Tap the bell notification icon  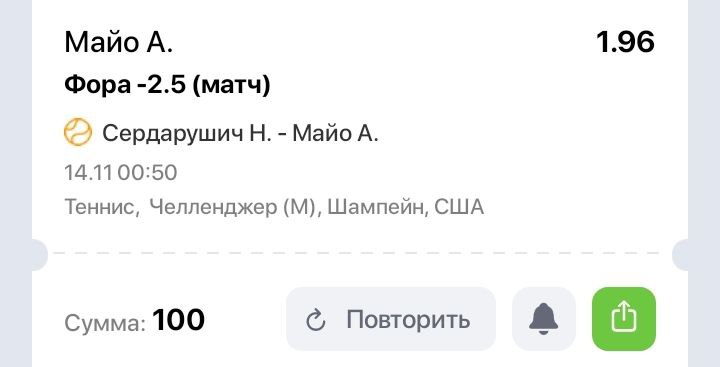pyautogui.click(x=544, y=319)
